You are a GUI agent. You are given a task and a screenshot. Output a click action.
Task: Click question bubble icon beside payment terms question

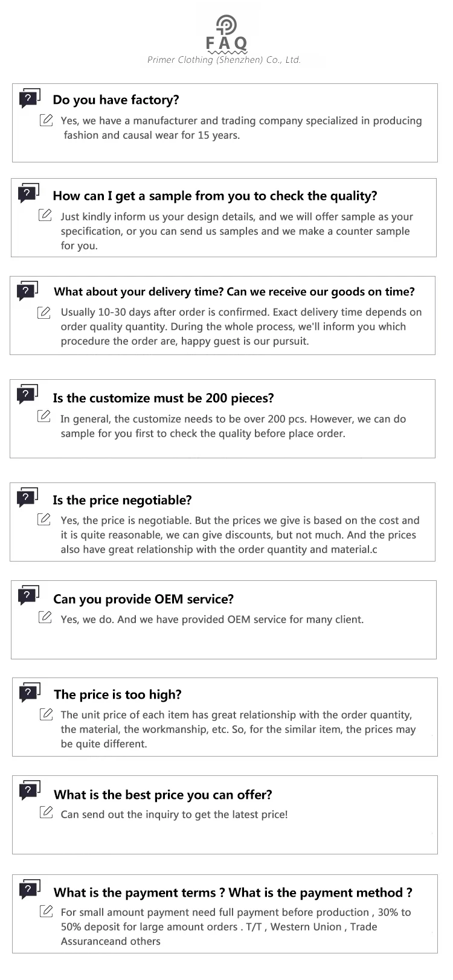tap(30, 889)
